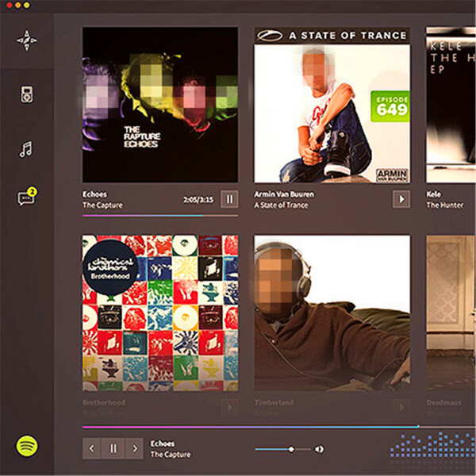This screenshot has height=476, width=476.
Task: Skip to previous track in bottom player
Action: [92, 448]
